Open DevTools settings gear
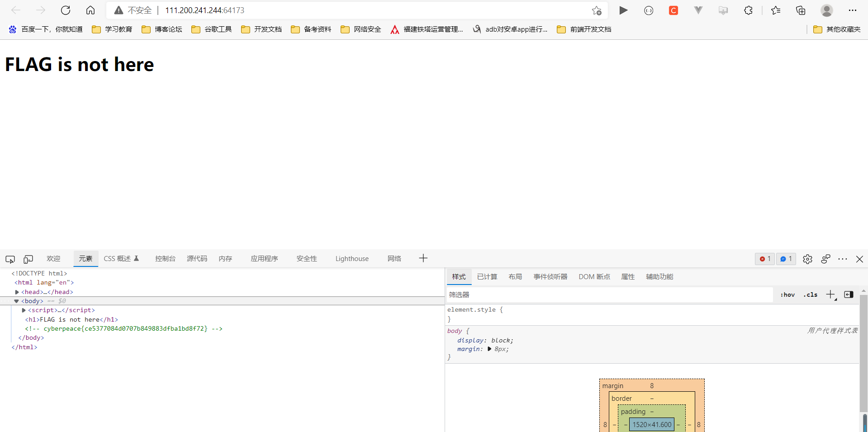 pos(808,259)
